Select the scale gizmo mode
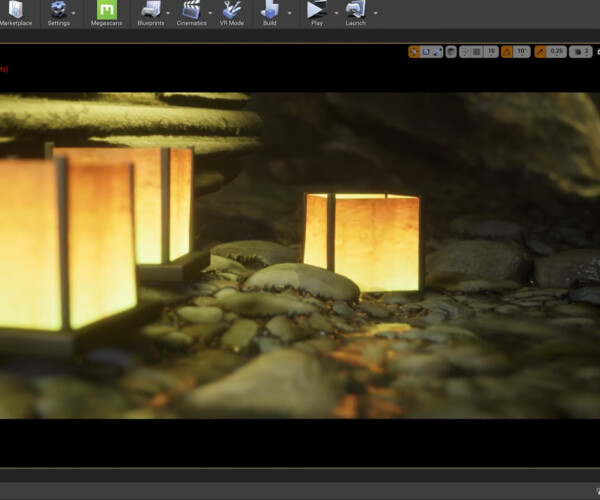This screenshot has width=600, height=500. click(x=438, y=51)
